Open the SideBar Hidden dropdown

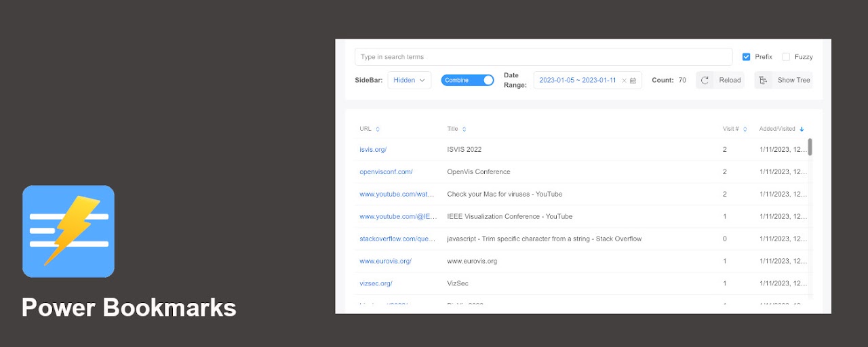tap(410, 80)
